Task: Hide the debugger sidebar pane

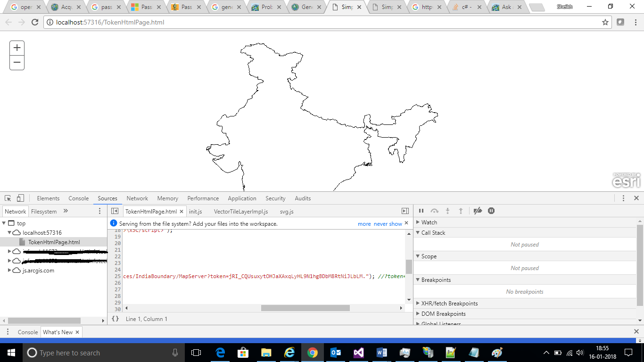Action: (405, 211)
